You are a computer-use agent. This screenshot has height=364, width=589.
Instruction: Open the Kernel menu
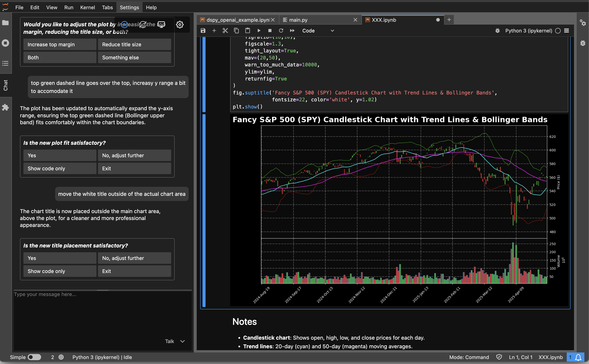[87, 7]
